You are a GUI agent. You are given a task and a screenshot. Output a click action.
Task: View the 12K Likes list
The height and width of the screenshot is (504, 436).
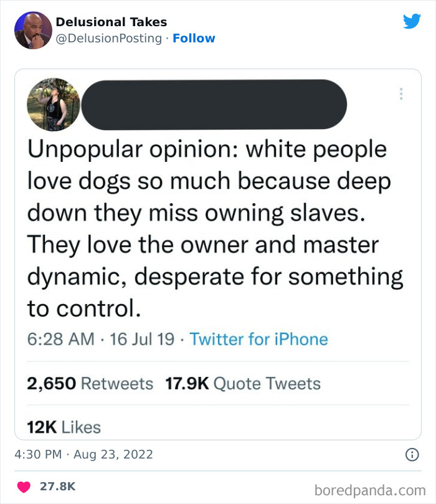pos(63,427)
